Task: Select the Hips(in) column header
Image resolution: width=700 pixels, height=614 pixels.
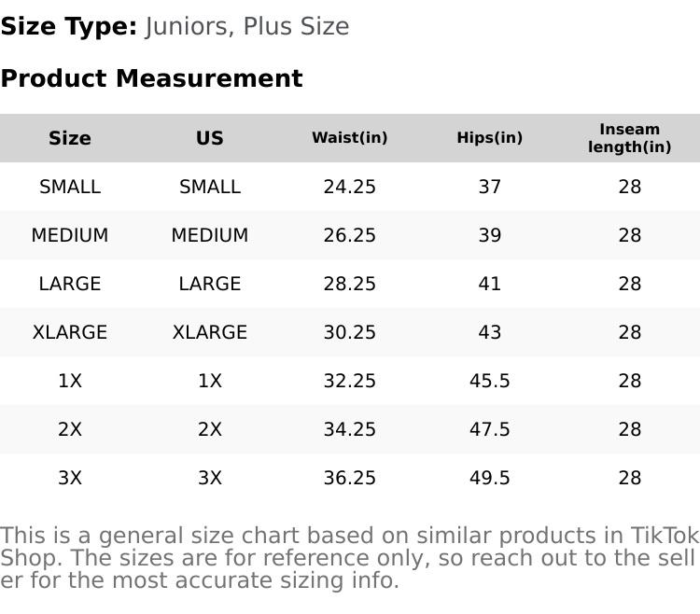Action: pos(490,138)
